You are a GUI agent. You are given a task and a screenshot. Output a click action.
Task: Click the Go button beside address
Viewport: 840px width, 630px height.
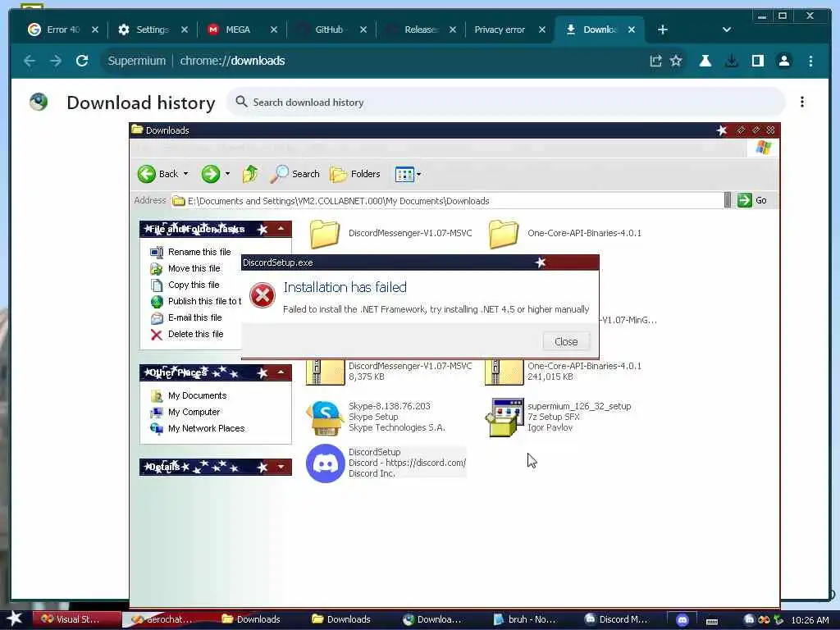pos(752,200)
